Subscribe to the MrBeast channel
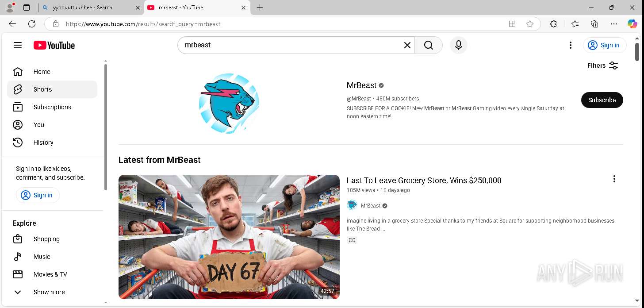This screenshot has height=308, width=644. pyautogui.click(x=602, y=100)
